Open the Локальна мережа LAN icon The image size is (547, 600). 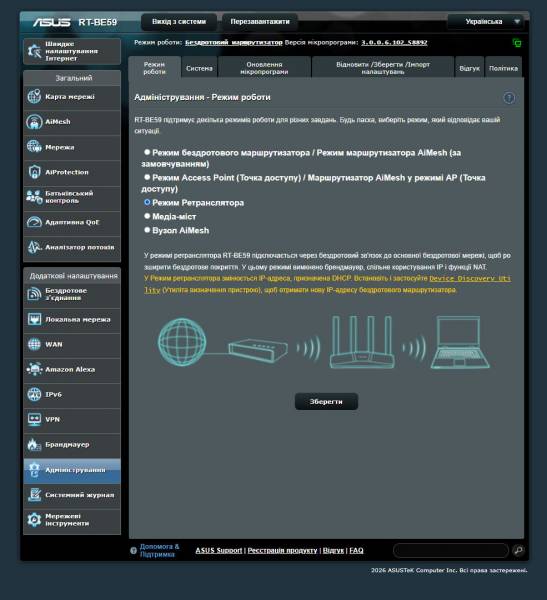coord(34,319)
